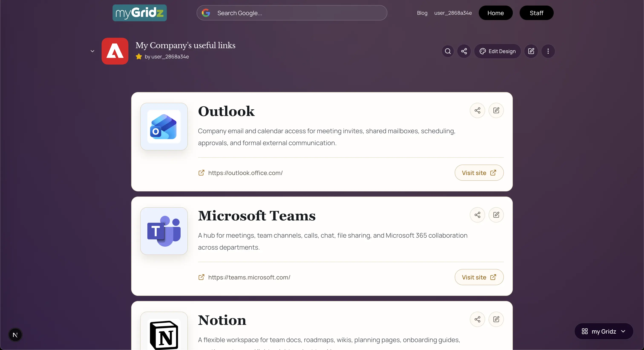The height and width of the screenshot is (350, 644).
Task: Edit the Notion card
Action: click(x=496, y=319)
